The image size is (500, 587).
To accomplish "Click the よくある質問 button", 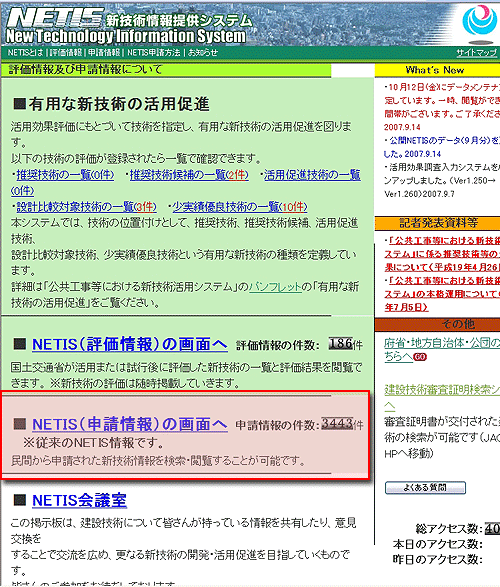I will [x=425, y=487].
